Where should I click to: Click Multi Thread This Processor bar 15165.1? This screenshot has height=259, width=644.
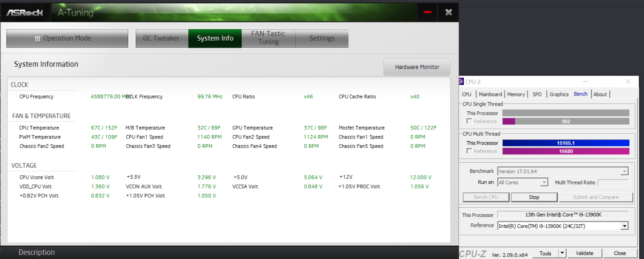[566, 143]
